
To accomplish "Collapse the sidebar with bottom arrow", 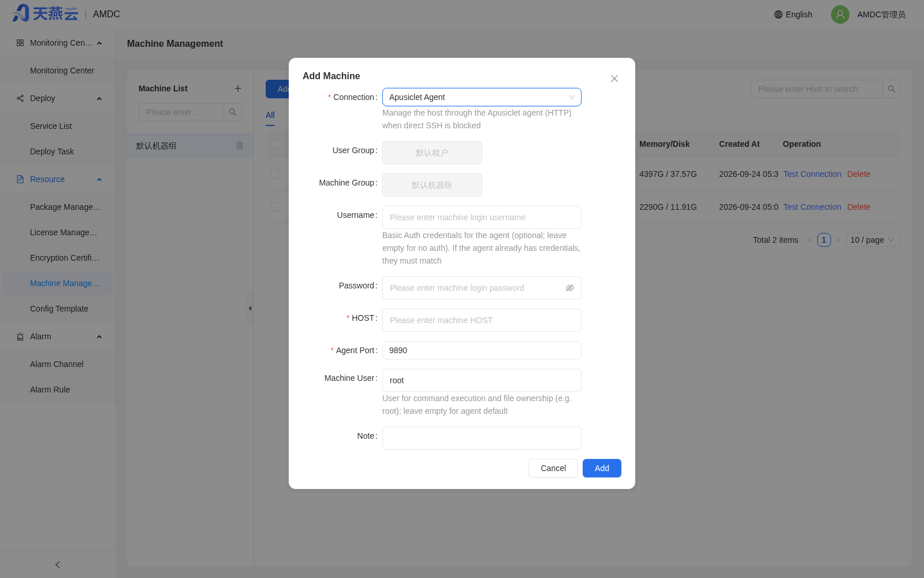I will [x=58, y=565].
